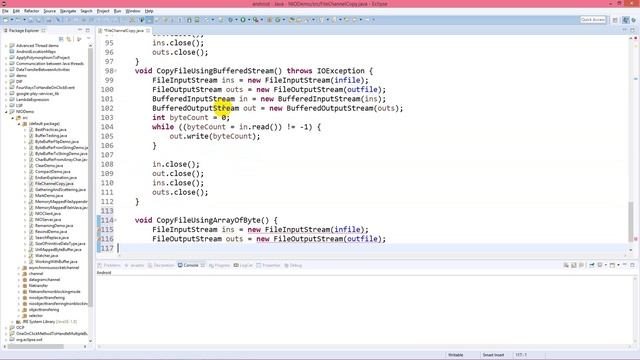Open the External Tools dropdown arrow

point(261,20)
